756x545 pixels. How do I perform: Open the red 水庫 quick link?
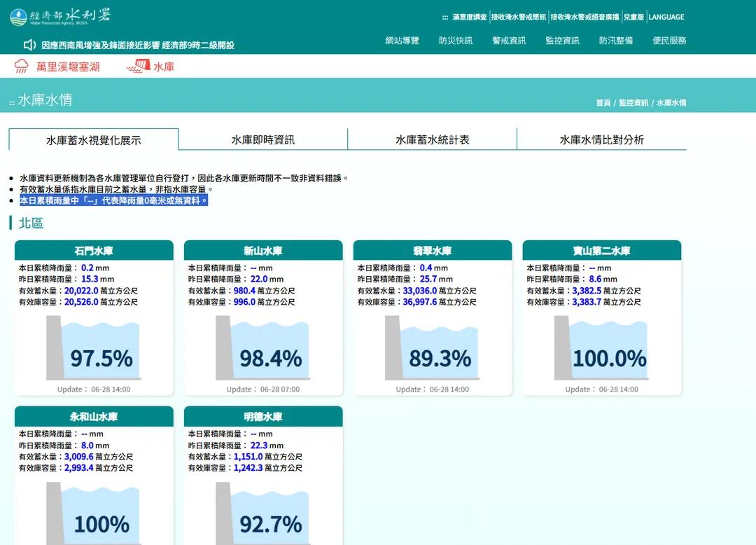164,67
